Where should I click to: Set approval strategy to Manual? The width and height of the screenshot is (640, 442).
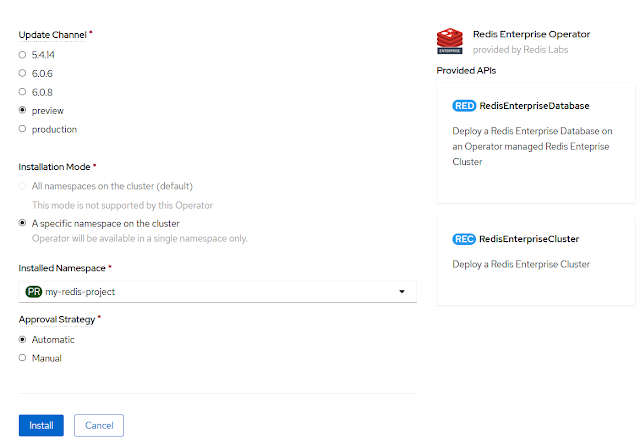click(22, 358)
